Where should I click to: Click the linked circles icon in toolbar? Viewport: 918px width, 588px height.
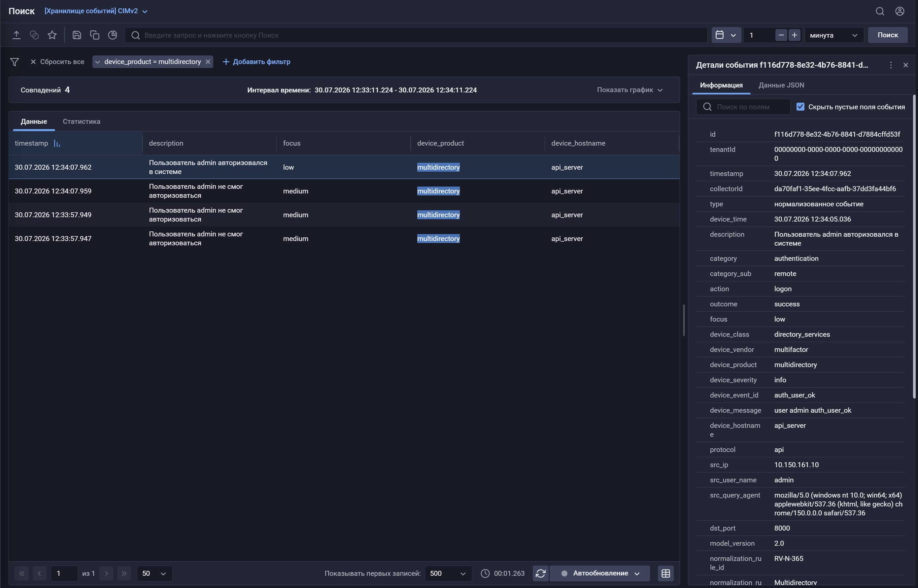34,35
